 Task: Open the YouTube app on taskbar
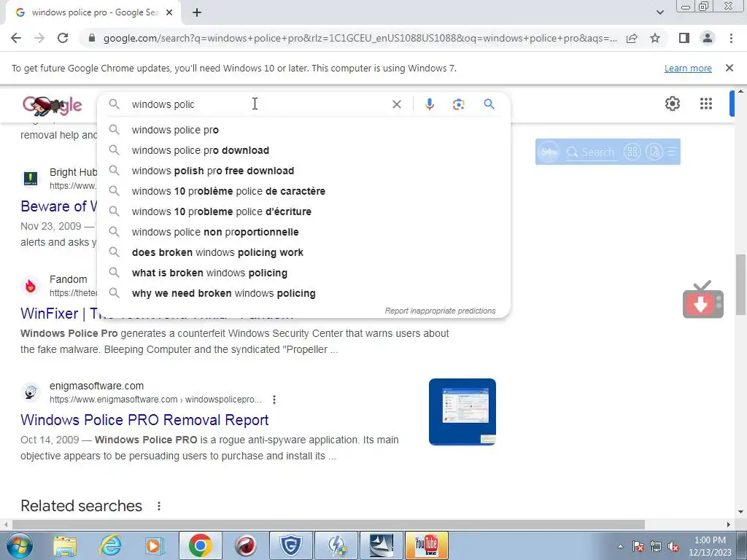point(426,545)
